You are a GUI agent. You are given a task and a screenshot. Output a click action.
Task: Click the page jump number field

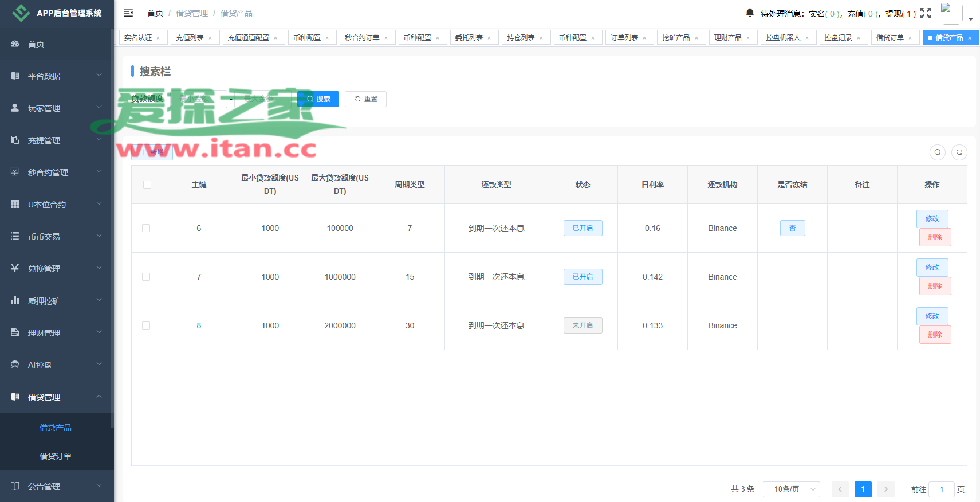point(941,489)
